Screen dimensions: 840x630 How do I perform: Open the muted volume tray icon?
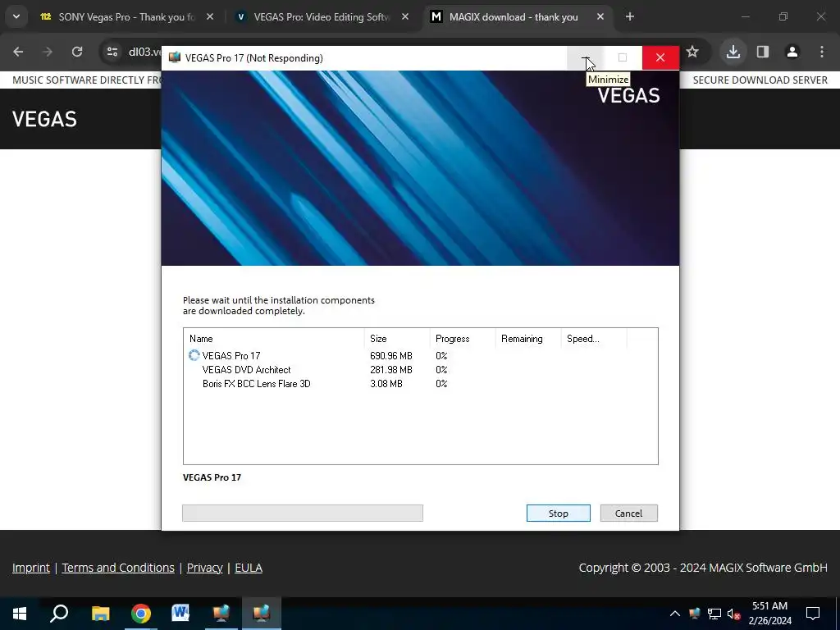734,614
